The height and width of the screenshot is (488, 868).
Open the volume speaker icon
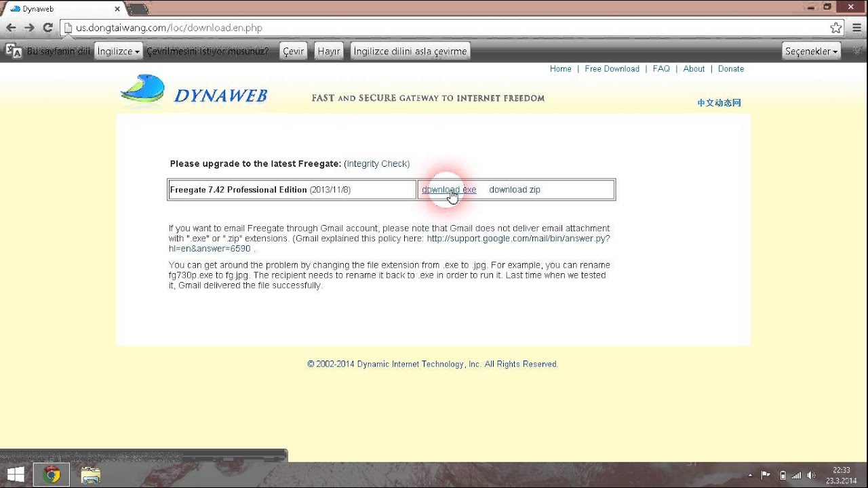pos(811,475)
